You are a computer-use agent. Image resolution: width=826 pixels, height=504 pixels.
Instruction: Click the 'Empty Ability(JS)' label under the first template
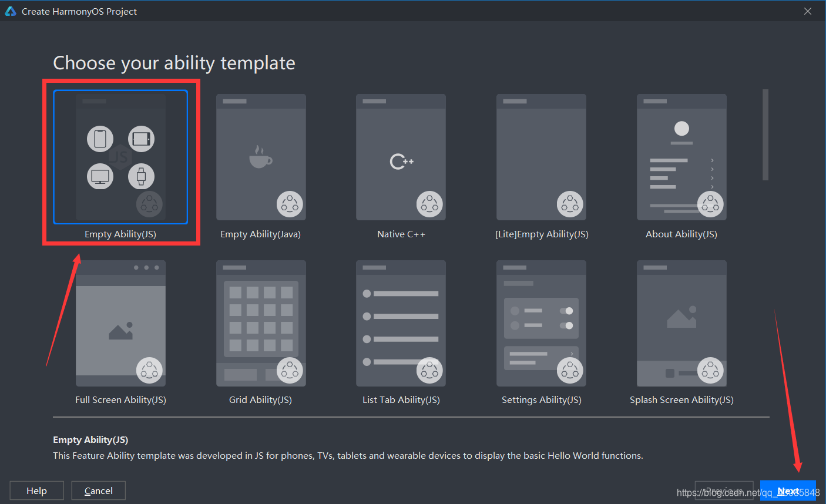pyautogui.click(x=120, y=234)
